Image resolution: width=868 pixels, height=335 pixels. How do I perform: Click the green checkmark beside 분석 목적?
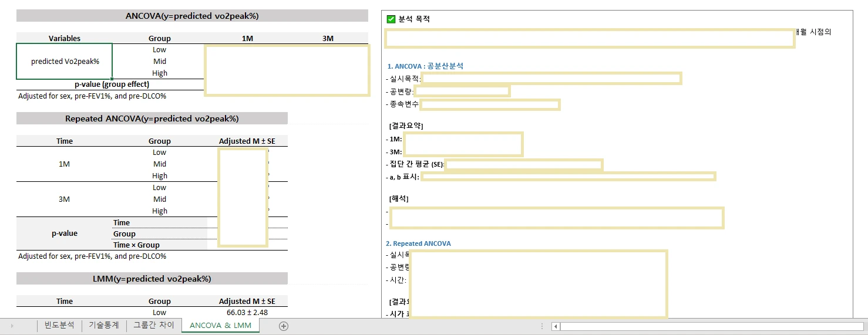pyautogui.click(x=391, y=19)
